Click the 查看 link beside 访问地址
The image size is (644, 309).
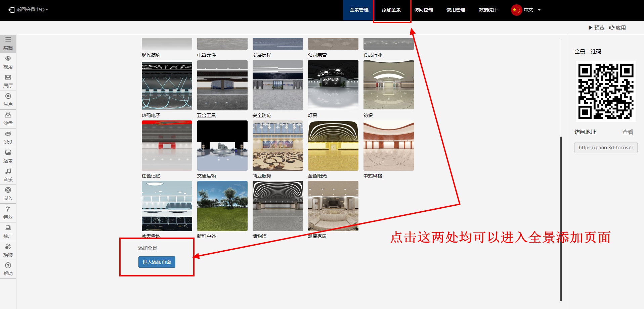[x=628, y=132]
